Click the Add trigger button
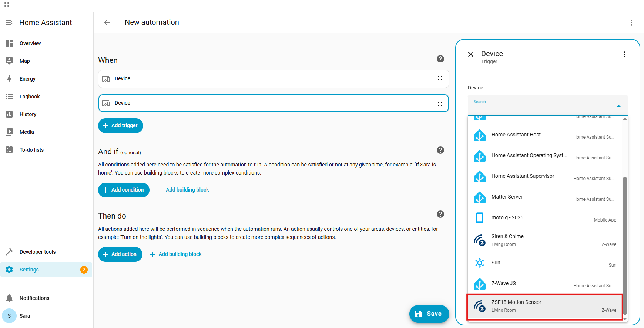Viewport: 644px width, 328px height. (x=121, y=126)
